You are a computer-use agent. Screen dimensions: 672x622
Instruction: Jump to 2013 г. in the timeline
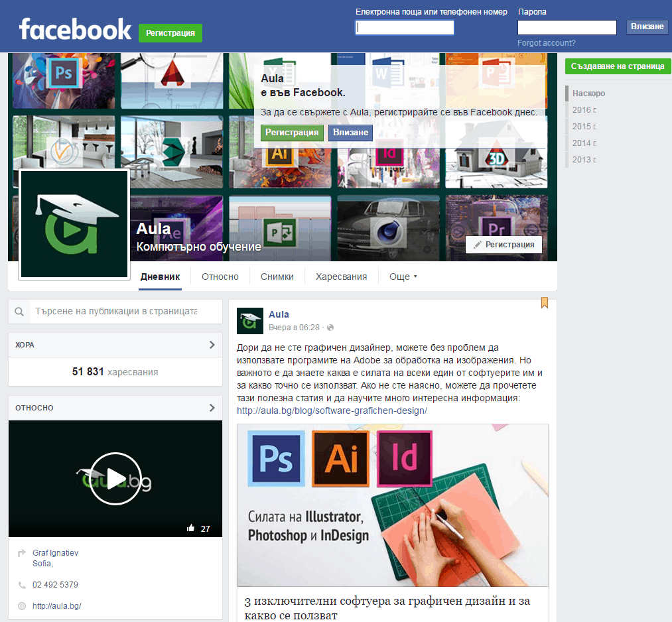click(x=584, y=160)
